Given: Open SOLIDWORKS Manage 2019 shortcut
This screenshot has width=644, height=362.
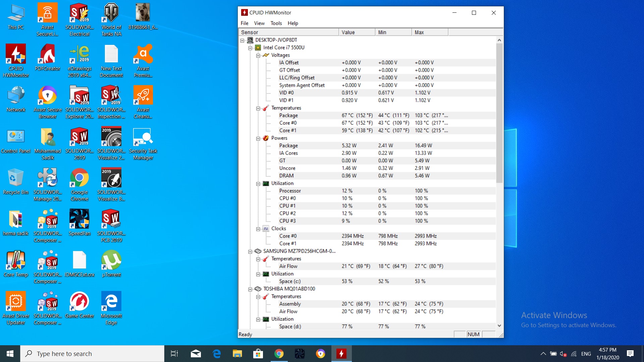Looking at the screenshot, I should [x=48, y=184].
